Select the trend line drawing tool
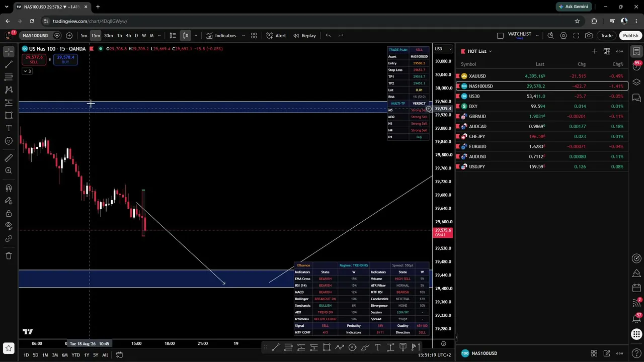Screen dimensions: 644x362 click(x=9, y=64)
